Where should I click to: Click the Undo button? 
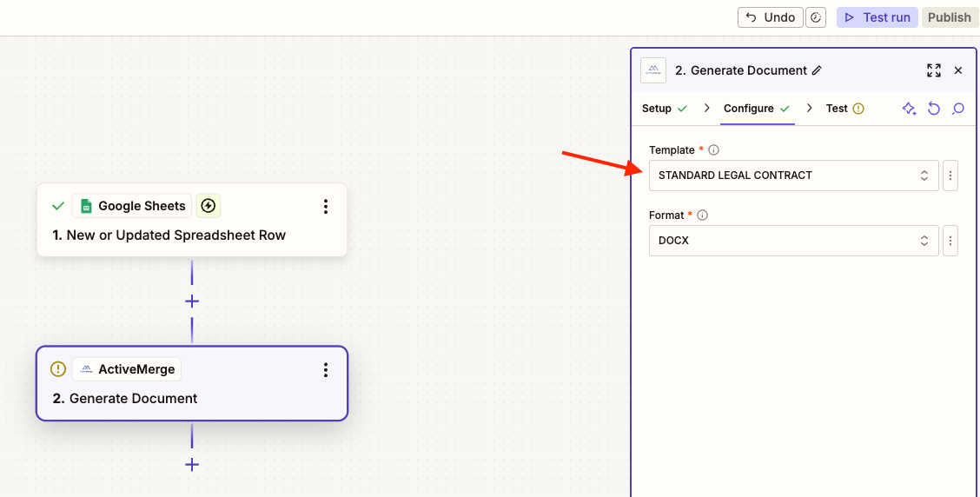click(x=770, y=17)
